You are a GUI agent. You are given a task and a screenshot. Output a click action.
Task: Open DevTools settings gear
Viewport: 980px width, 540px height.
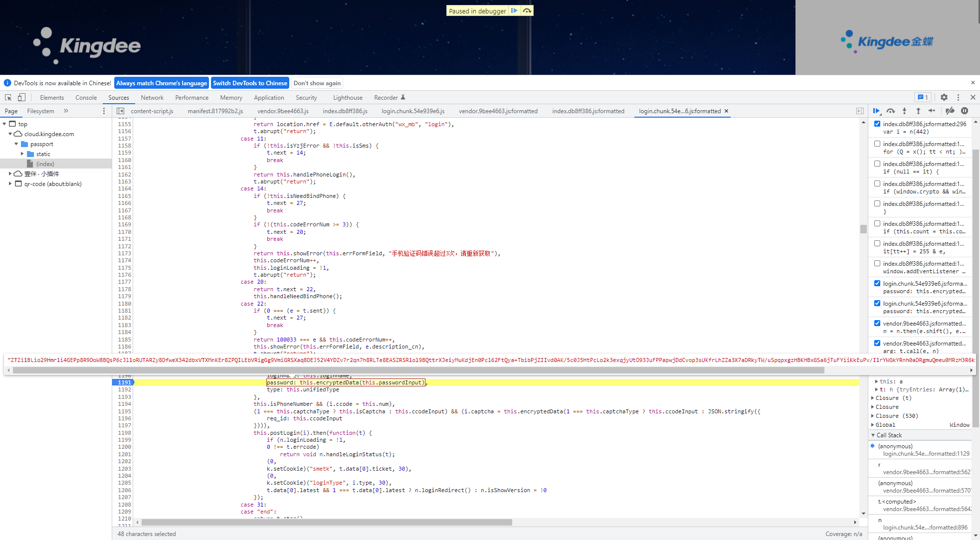click(x=944, y=97)
